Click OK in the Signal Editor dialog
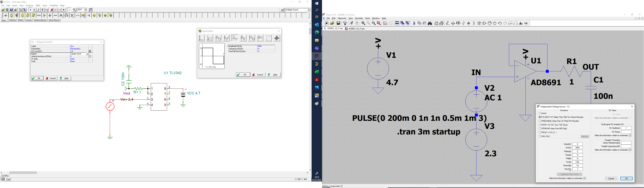This screenshot has width=644, height=188. [x=243, y=75]
